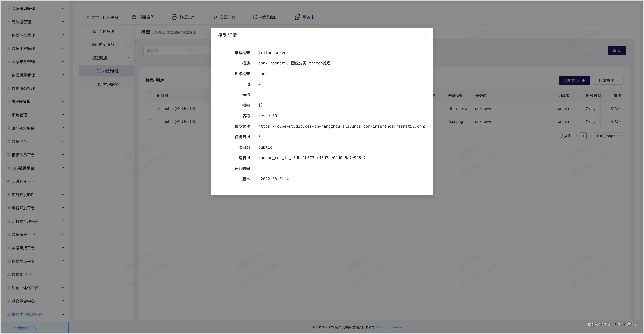Viewport: 644px width, 334px height.
Task: Open the GPL-3.0 License link
Action: click(x=388, y=327)
